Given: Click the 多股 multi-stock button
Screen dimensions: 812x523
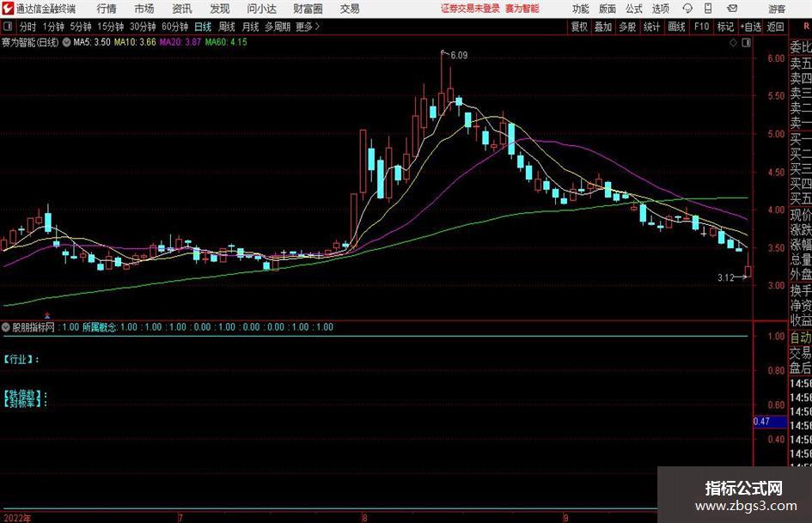Looking at the screenshot, I should (x=627, y=27).
